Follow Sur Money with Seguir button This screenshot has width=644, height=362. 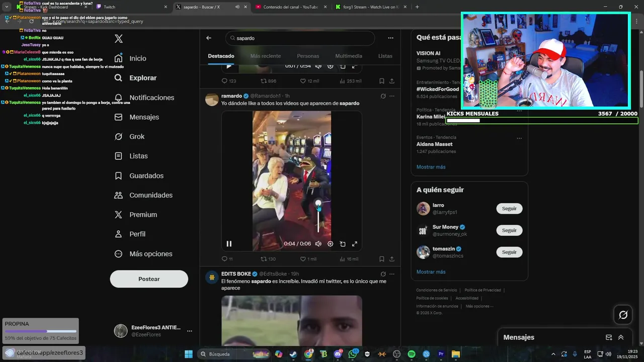pos(509,230)
